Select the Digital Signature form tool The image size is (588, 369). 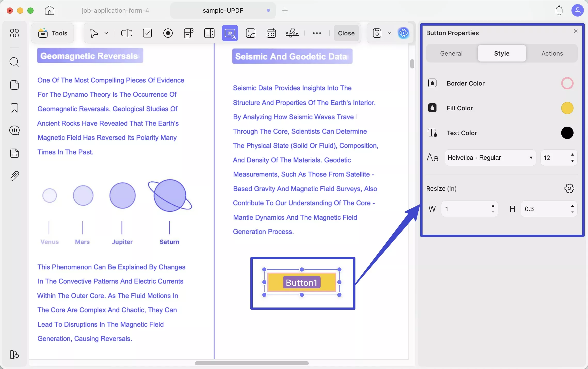click(292, 33)
